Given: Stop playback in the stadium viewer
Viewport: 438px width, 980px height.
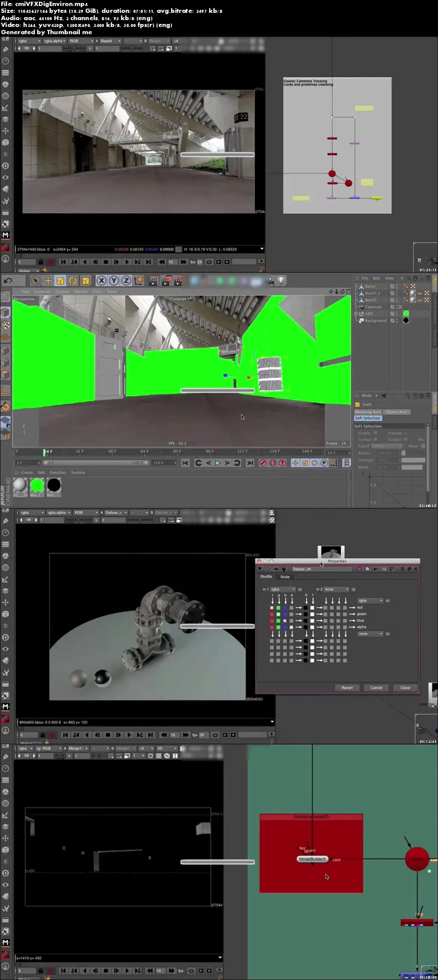Looking at the screenshot, I should 106,262.
